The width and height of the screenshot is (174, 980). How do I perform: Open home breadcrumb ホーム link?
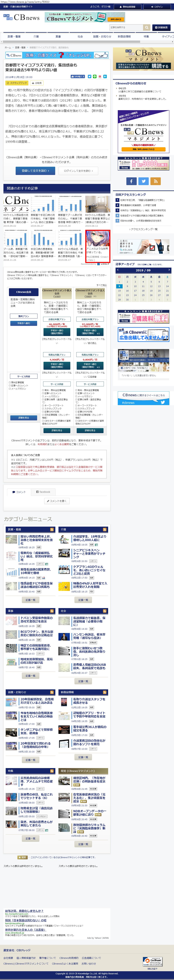[8, 48]
